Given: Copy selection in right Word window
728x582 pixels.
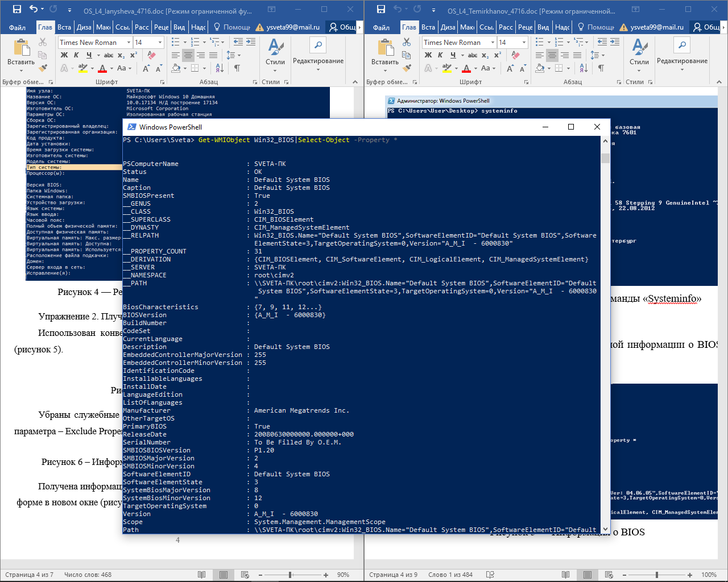Looking at the screenshot, I should 407,55.
